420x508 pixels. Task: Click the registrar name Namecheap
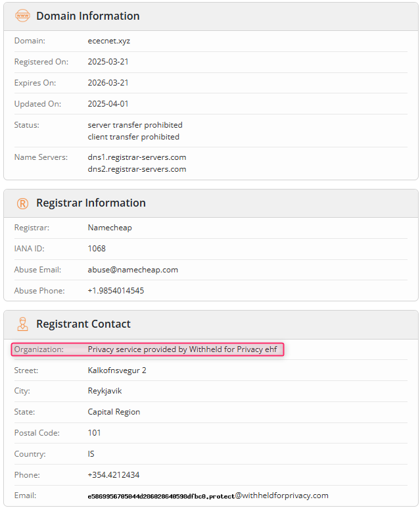[x=110, y=228]
